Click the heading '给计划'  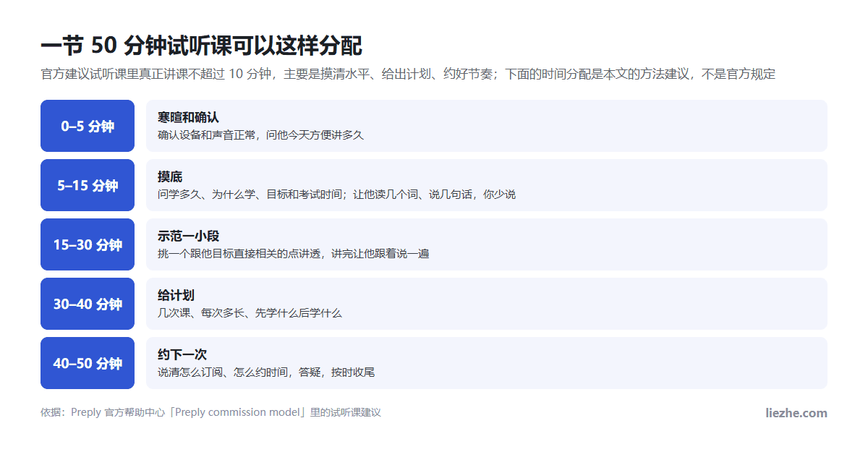[x=176, y=295]
